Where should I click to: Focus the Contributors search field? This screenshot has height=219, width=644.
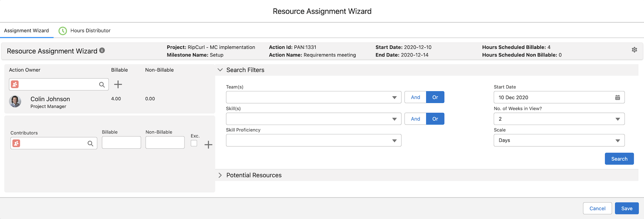pyautogui.click(x=54, y=143)
